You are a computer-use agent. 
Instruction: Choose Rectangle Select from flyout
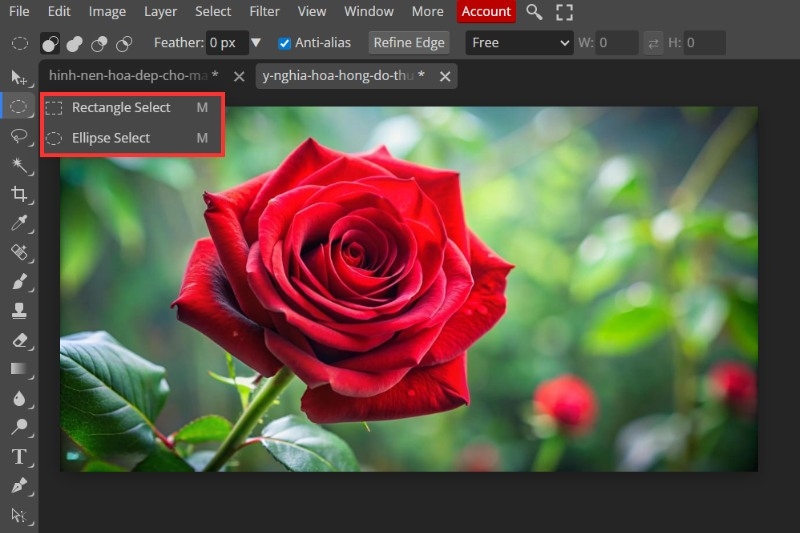pyautogui.click(x=132, y=108)
